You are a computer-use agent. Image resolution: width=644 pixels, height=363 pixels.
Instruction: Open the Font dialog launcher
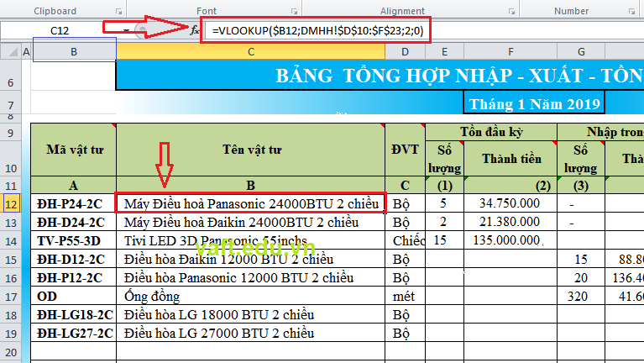294,12
